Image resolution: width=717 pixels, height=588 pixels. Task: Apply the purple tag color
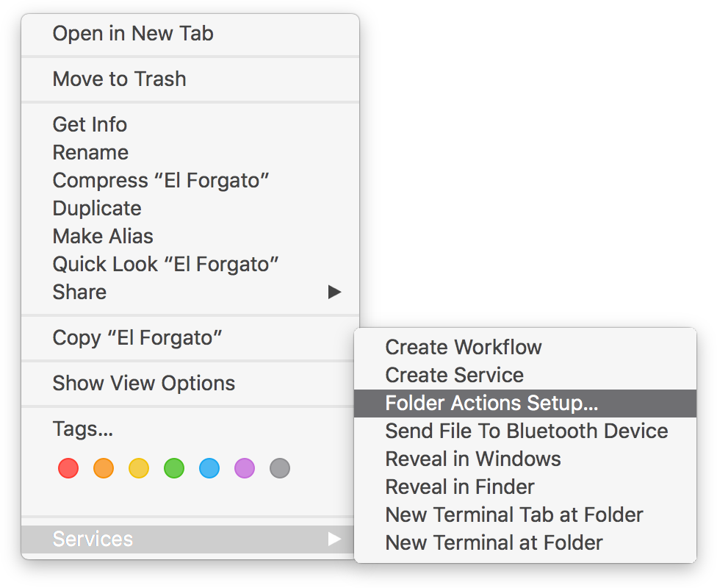tap(244, 468)
